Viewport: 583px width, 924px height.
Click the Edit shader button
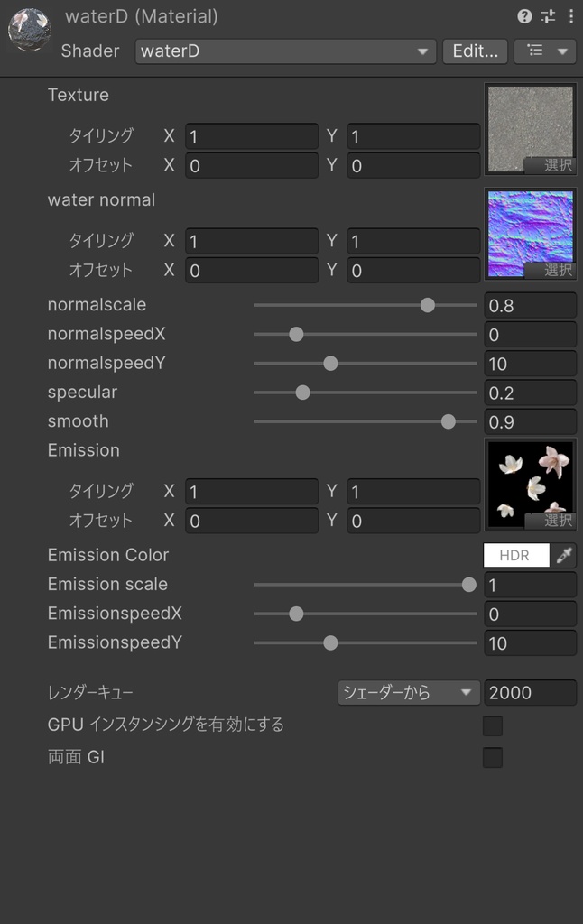(475, 51)
